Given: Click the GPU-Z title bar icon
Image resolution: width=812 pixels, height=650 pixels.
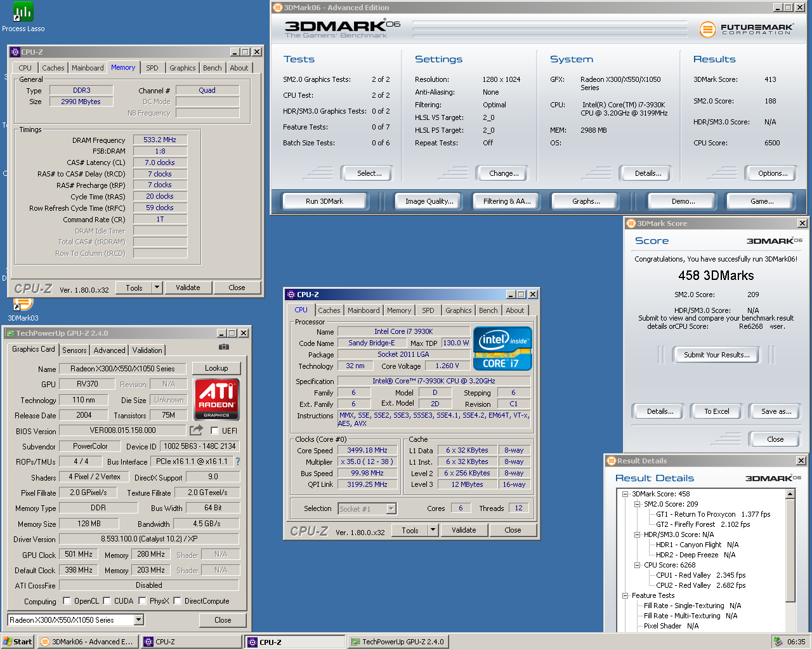Looking at the screenshot, I should tap(10, 333).
